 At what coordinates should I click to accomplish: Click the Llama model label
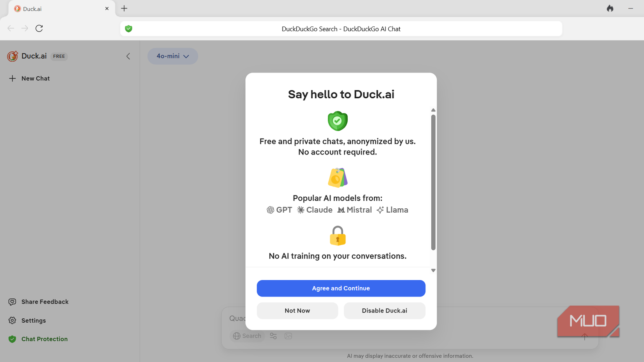click(393, 210)
